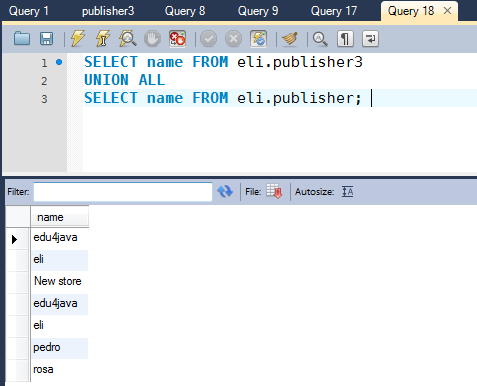Export recordset to file icon
The width and height of the screenshot is (477, 386).
[x=274, y=192]
